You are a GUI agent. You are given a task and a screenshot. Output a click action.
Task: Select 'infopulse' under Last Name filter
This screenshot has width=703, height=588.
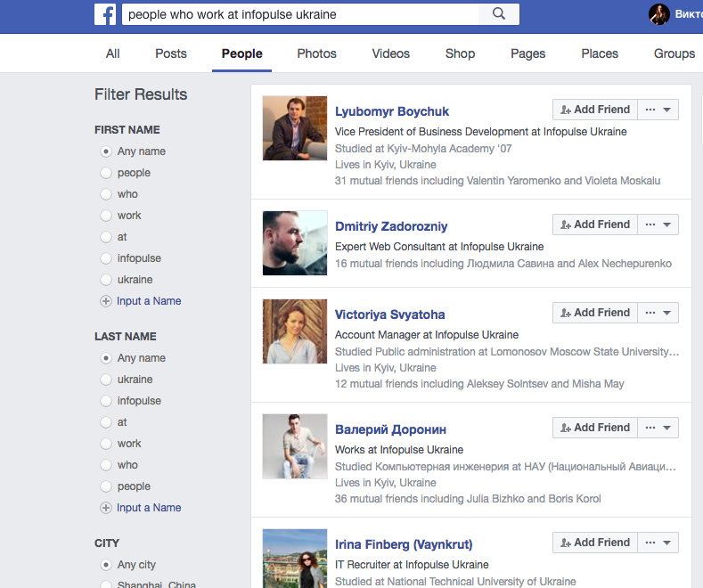pyautogui.click(x=106, y=401)
